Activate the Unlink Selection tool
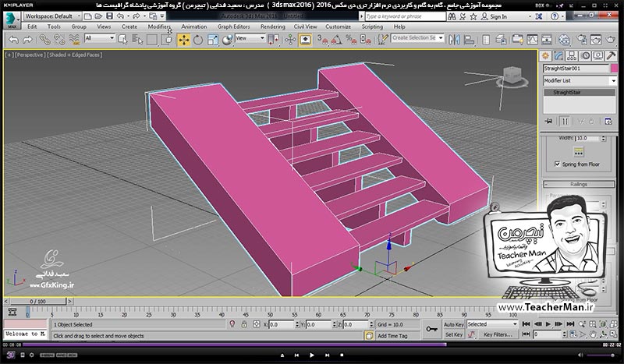This screenshot has height=364, width=624. (59, 40)
